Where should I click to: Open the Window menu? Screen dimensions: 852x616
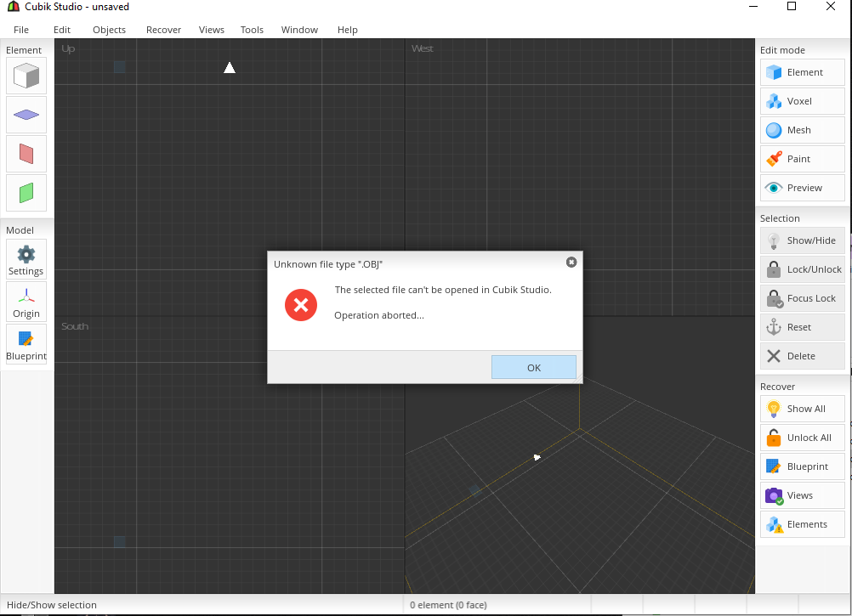point(299,30)
